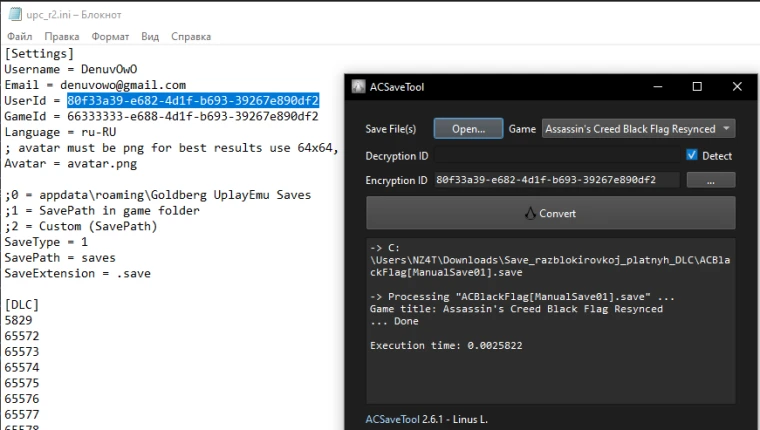Click into the Decryption ID field

(x=557, y=156)
